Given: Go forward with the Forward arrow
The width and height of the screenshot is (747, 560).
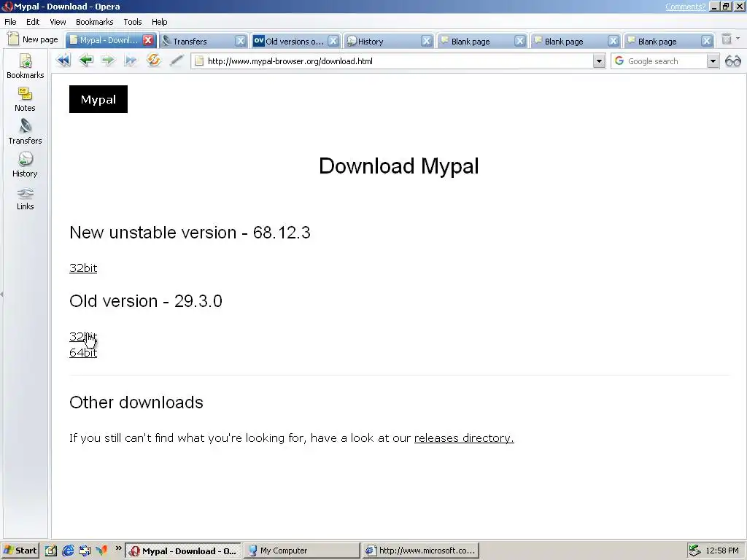Looking at the screenshot, I should point(108,61).
